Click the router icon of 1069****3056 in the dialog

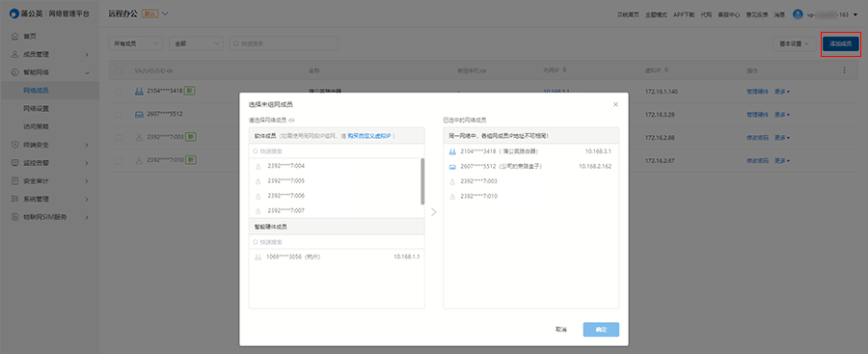point(258,257)
